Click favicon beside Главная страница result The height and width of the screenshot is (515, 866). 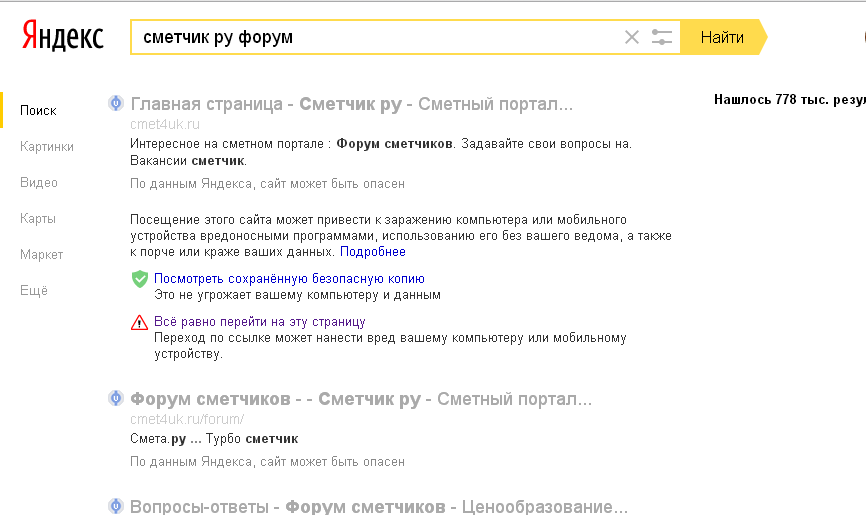(x=115, y=103)
